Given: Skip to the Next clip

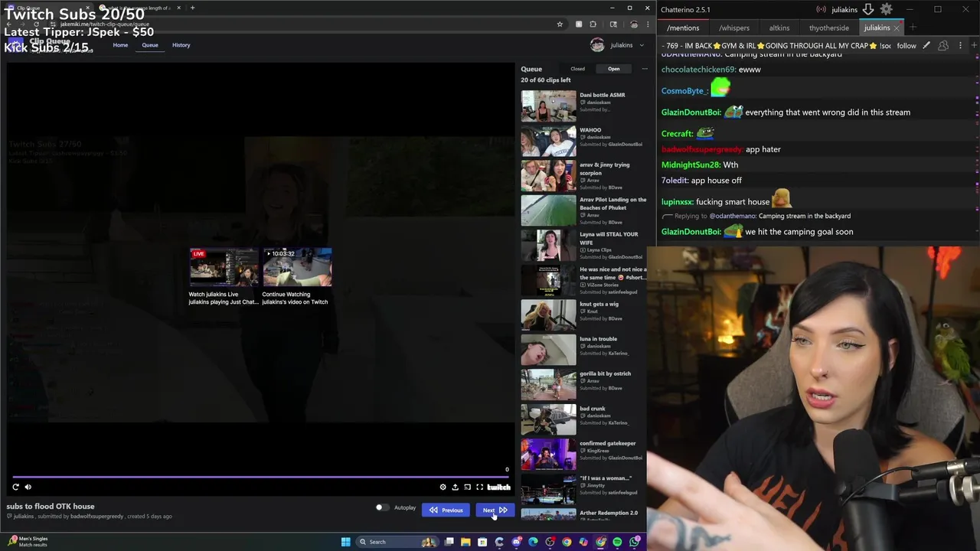Looking at the screenshot, I should pyautogui.click(x=495, y=510).
